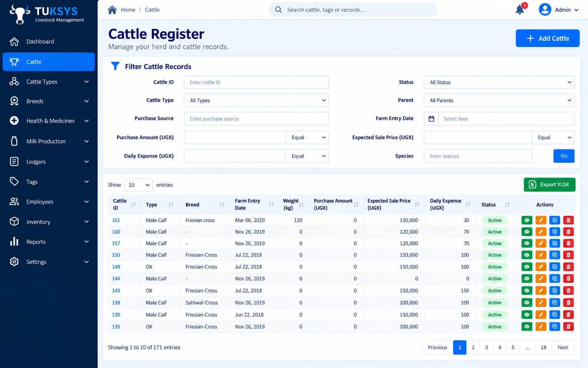The width and height of the screenshot is (588, 368).
Task: Focus the Cattle ID filter input
Action: tap(256, 82)
